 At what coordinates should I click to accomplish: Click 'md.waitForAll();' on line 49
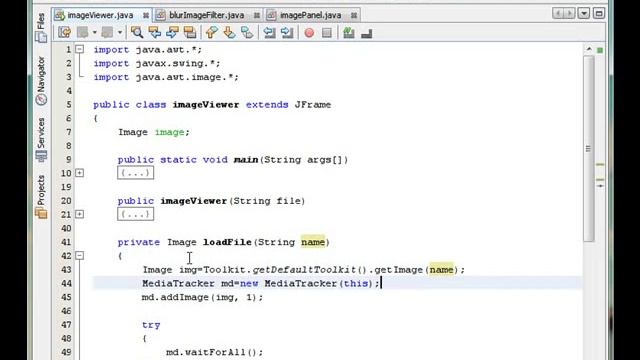tap(215, 352)
